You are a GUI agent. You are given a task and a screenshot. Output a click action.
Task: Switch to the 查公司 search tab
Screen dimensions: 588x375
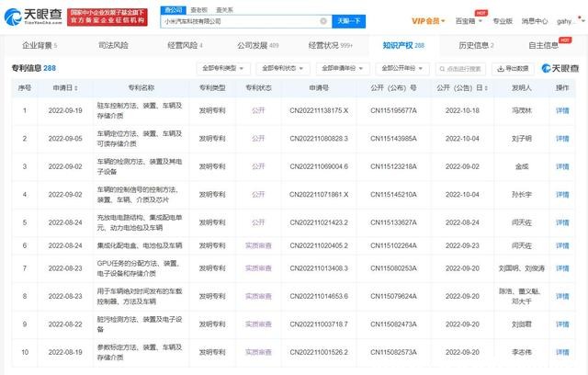(173, 10)
